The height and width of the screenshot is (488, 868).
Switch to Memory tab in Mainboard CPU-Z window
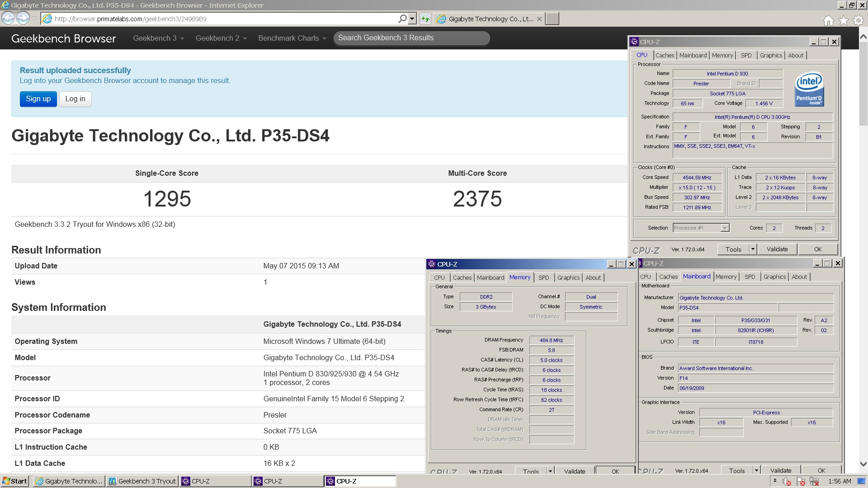[x=726, y=277]
